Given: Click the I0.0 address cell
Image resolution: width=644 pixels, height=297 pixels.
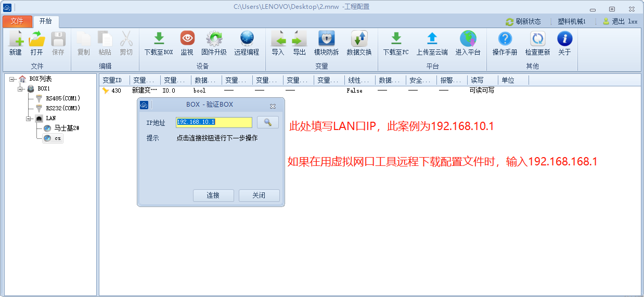Looking at the screenshot, I should pyautogui.click(x=169, y=91).
